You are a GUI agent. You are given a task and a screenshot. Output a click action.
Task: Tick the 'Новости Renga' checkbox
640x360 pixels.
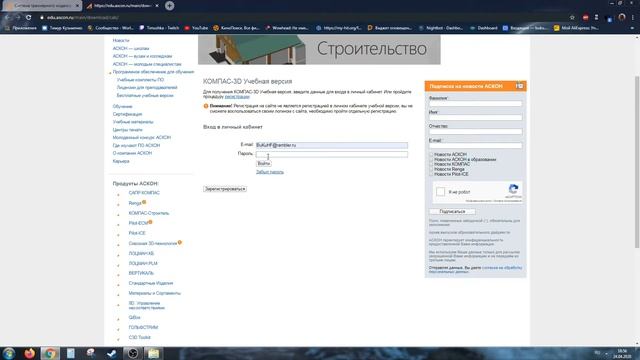[431, 169]
